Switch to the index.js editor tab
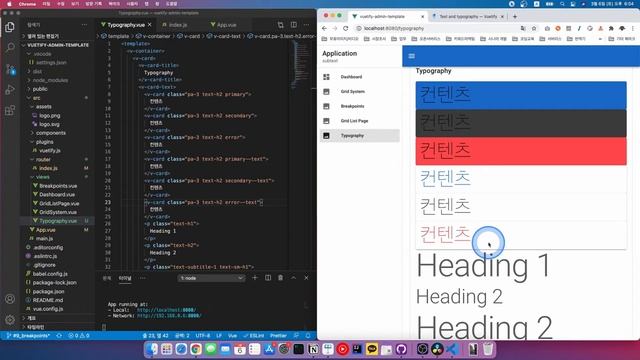This screenshot has height=360, width=640. click(x=178, y=25)
